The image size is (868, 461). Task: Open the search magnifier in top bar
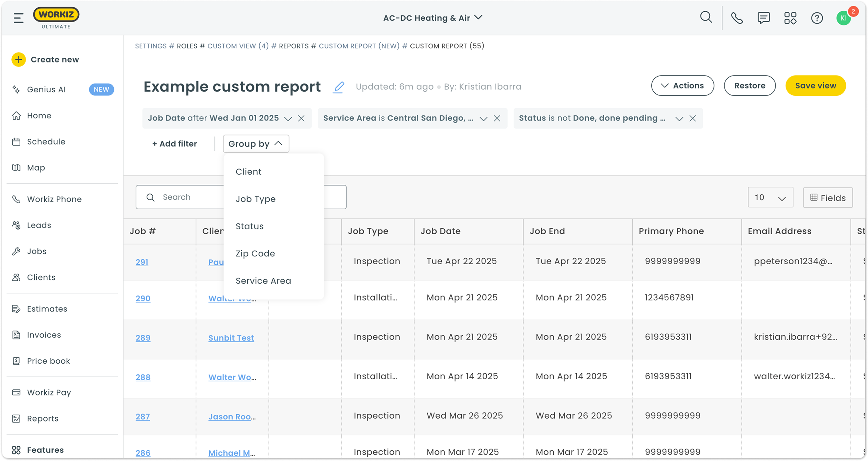[706, 17]
